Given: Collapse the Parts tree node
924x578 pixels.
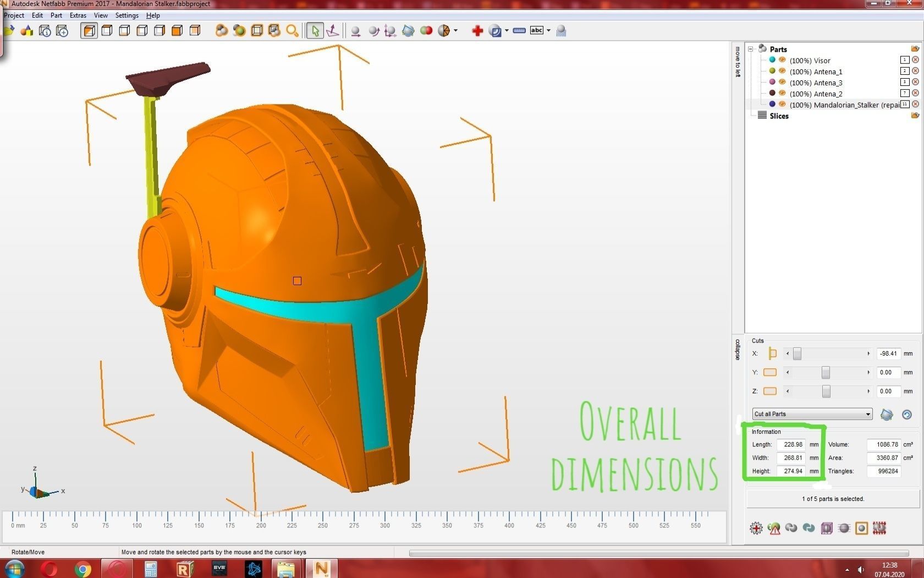Looking at the screenshot, I should (x=750, y=49).
